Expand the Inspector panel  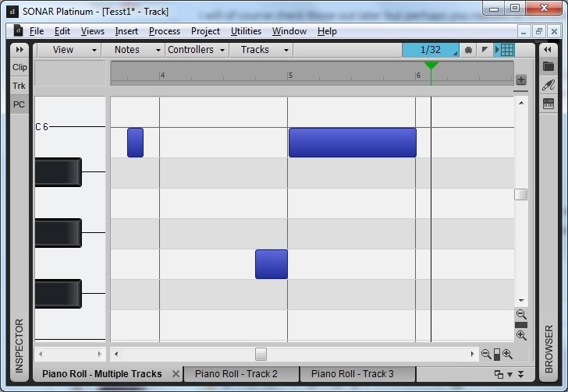19,49
